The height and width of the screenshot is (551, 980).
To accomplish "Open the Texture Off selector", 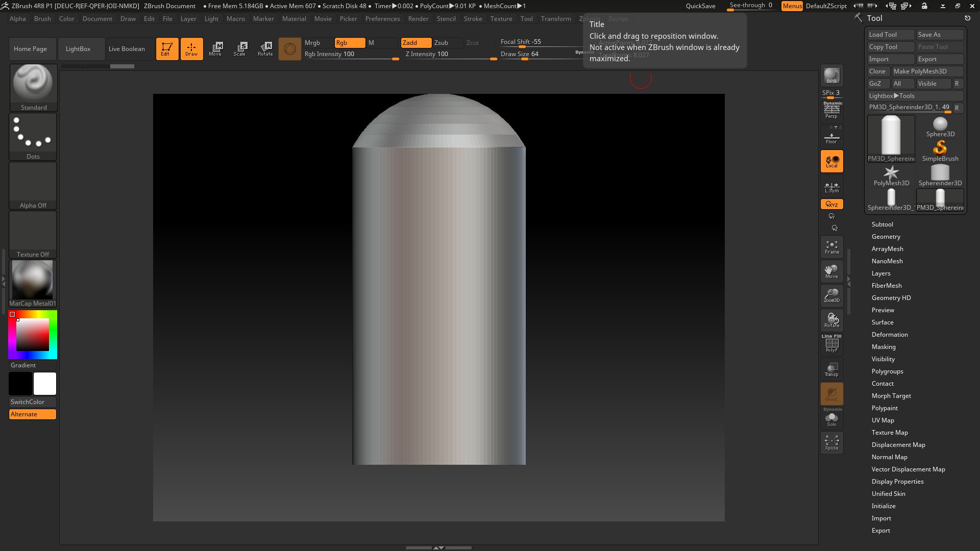I will [x=33, y=234].
